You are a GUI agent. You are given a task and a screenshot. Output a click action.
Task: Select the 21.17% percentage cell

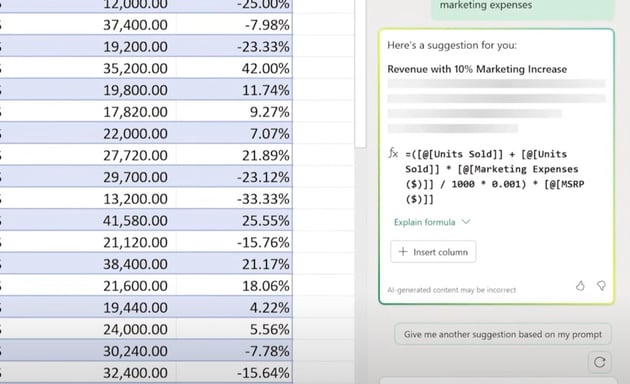click(234, 263)
